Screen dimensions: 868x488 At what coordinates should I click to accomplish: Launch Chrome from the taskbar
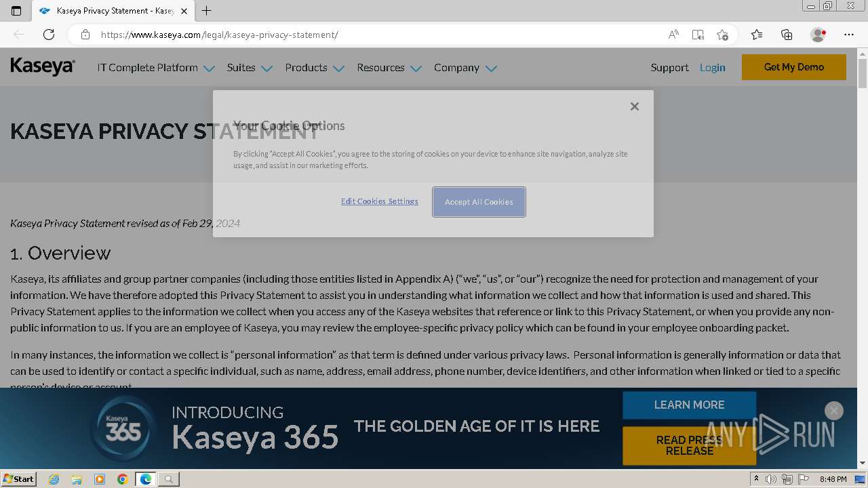click(123, 479)
